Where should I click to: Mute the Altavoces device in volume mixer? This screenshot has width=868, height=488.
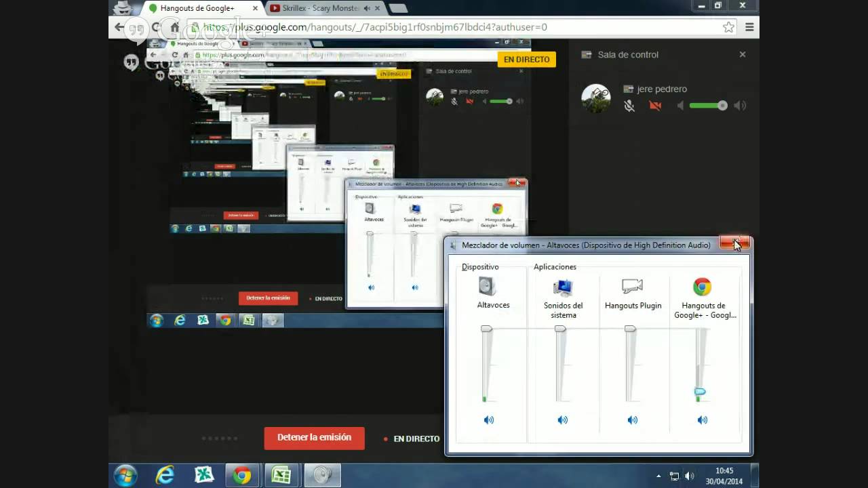click(488, 420)
